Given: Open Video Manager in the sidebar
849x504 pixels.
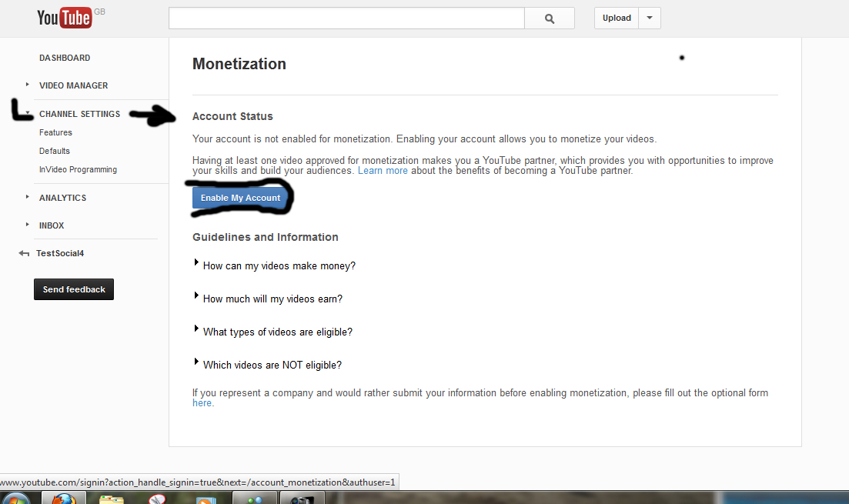Looking at the screenshot, I should coord(73,85).
